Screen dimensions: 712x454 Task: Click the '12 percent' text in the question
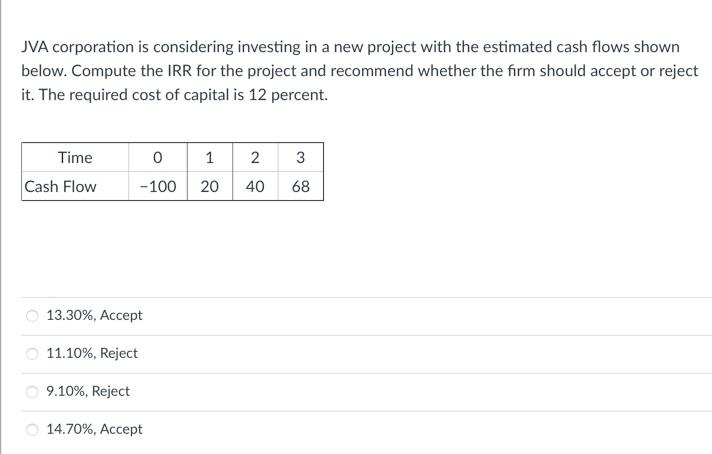[x=283, y=96]
